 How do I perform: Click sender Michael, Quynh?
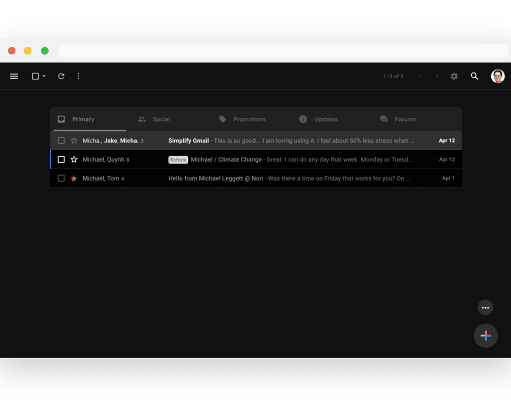tap(103, 160)
